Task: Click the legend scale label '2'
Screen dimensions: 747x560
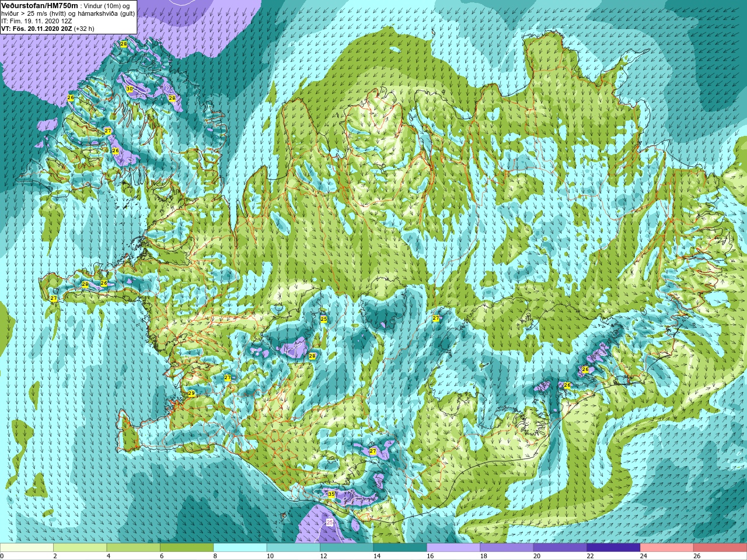Action: click(55, 556)
